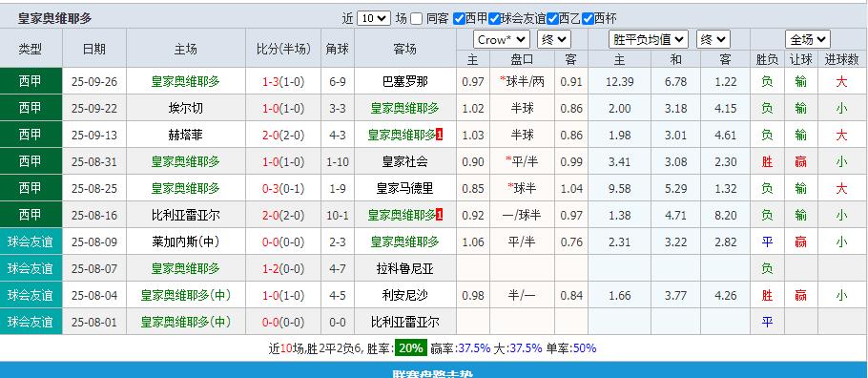The height and width of the screenshot is (378, 868).
Task: Open the Crow* bookmaker dropdown
Action: click(502, 39)
